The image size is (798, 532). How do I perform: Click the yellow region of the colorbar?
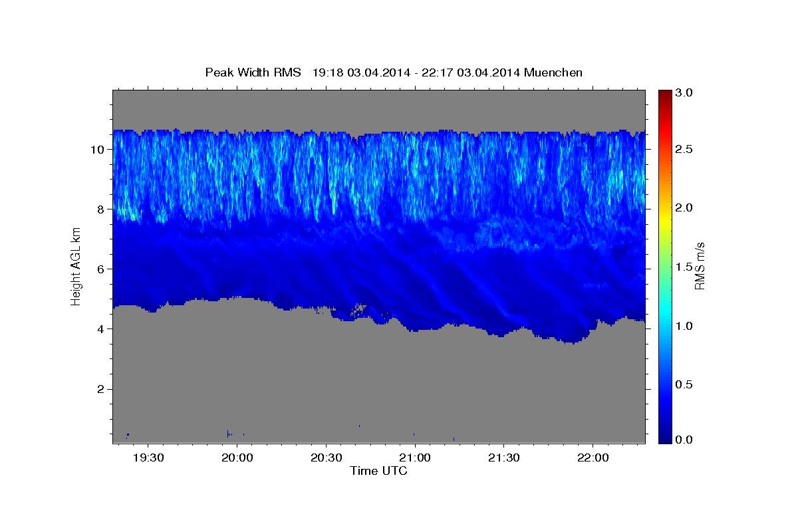pos(665,219)
